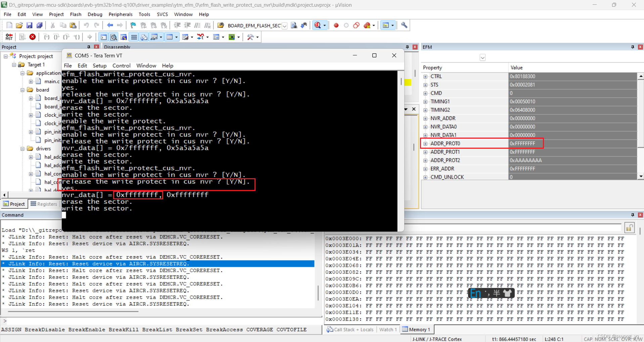
Task: Disable all breakpoints
Action: [356, 25]
